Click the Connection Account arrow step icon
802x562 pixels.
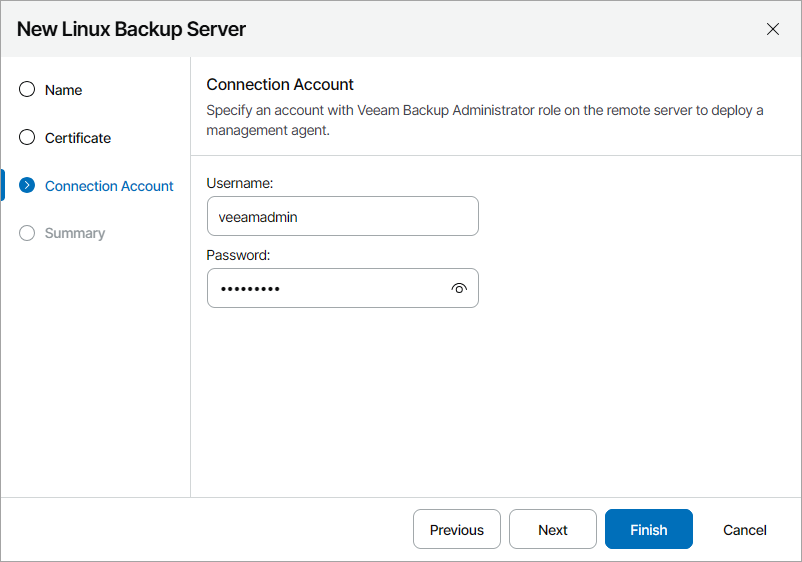coord(27,185)
